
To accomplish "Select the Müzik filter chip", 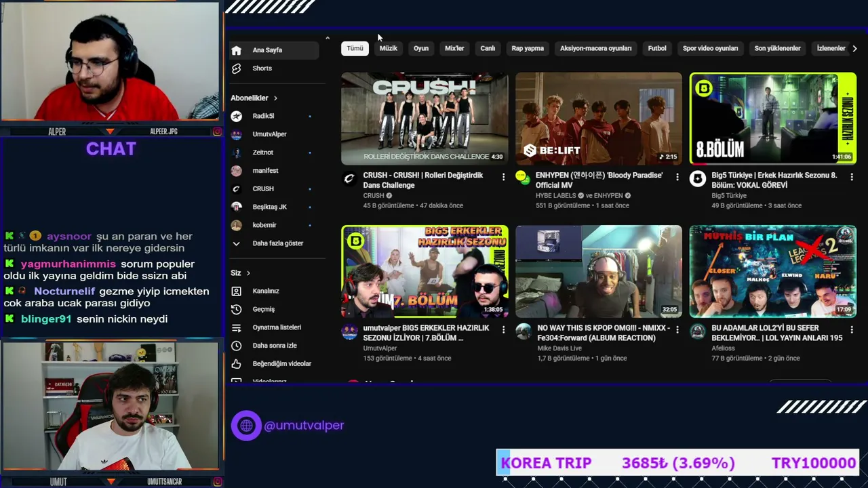I will [x=389, y=48].
